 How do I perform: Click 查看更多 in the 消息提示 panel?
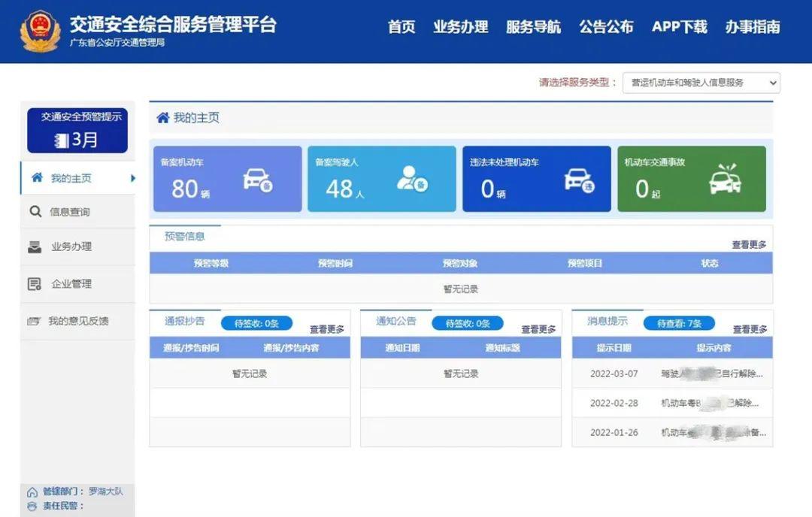click(750, 329)
